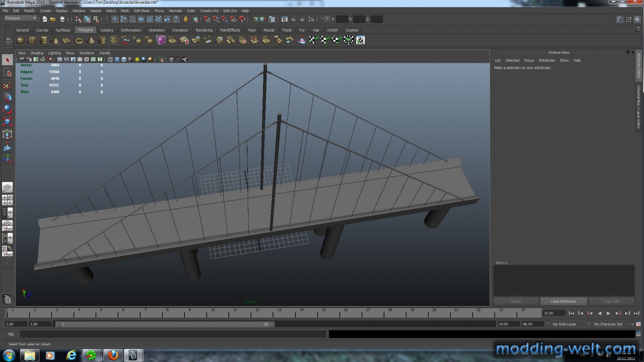The height and width of the screenshot is (362, 644).
Task: Create a polygon plane from shelf
Action: point(67,40)
